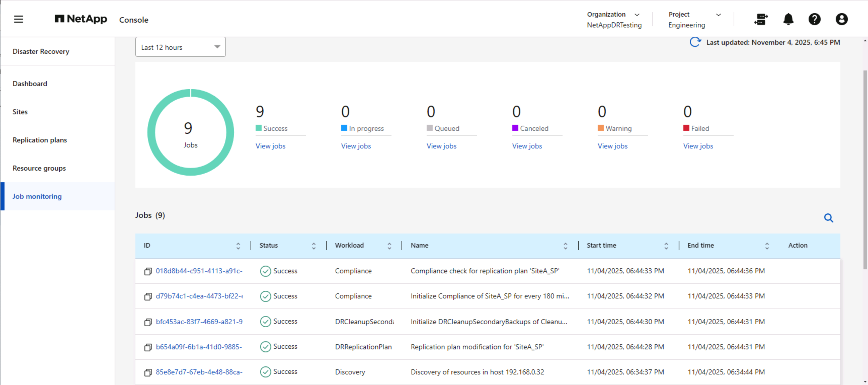Open the hamburger navigation menu
This screenshot has width=868, height=385.
tap(19, 19)
